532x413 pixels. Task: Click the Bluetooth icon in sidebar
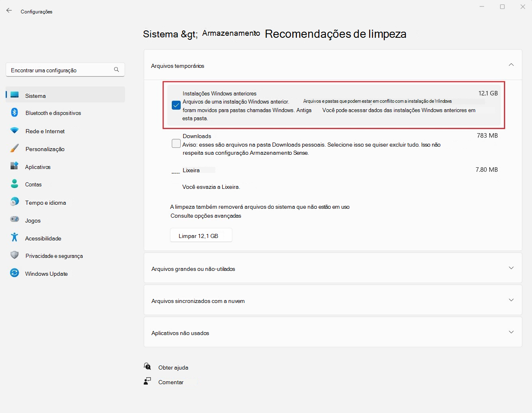[x=15, y=112]
